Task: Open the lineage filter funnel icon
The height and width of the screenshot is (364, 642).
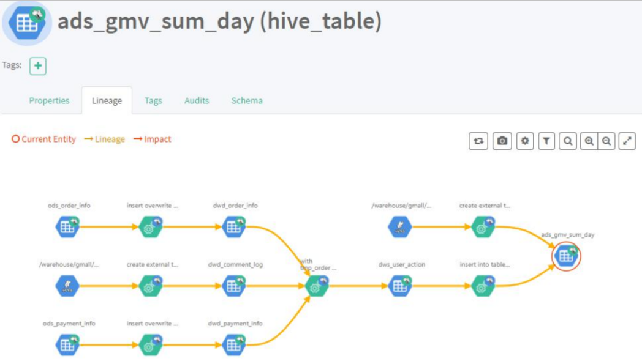Action: [546, 141]
